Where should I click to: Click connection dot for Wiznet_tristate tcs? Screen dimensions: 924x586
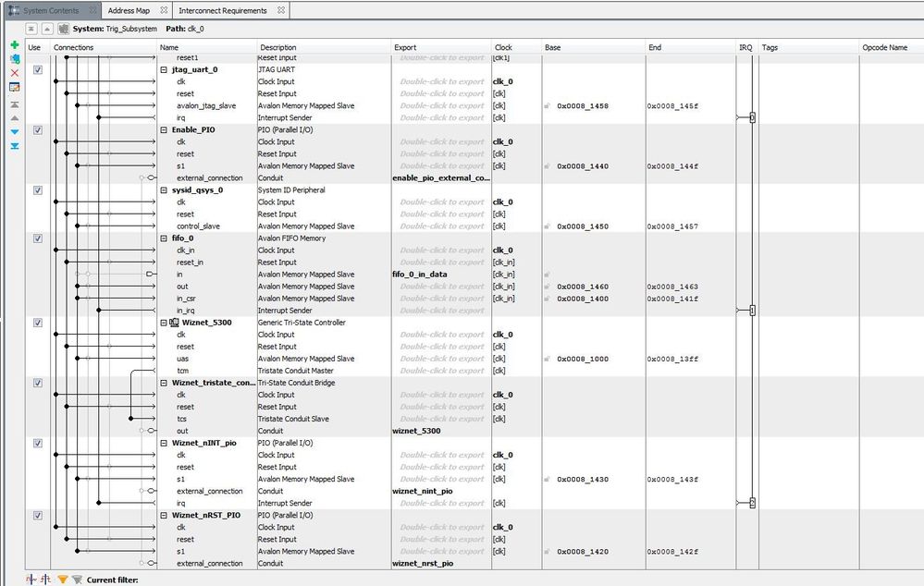tap(130, 419)
